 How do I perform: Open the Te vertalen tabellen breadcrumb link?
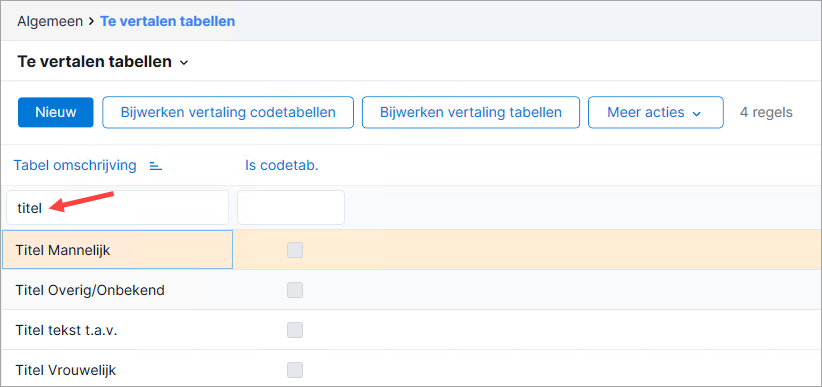click(167, 22)
